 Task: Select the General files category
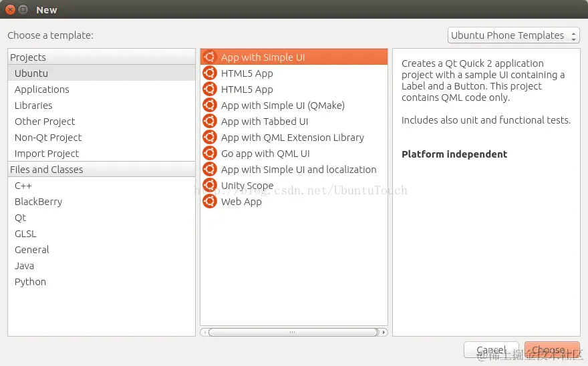pos(102,250)
